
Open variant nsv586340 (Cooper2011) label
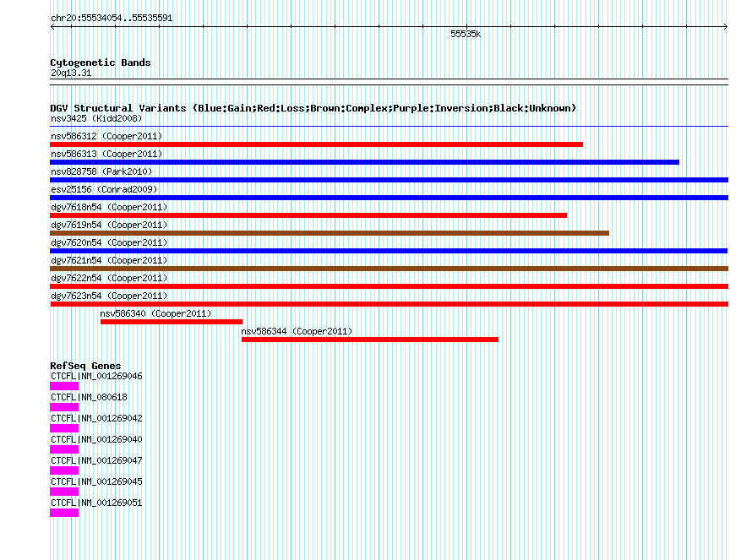pos(155,313)
